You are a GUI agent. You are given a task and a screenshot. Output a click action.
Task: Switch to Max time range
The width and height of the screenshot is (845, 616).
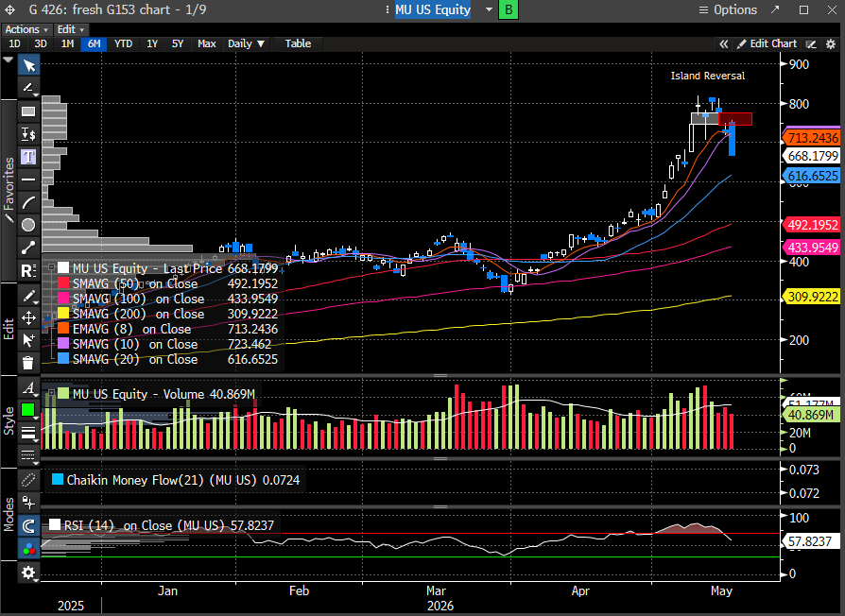[207, 44]
